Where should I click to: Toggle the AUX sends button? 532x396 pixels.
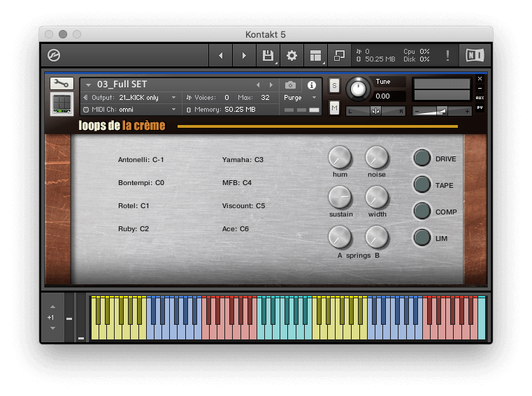click(x=480, y=98)
